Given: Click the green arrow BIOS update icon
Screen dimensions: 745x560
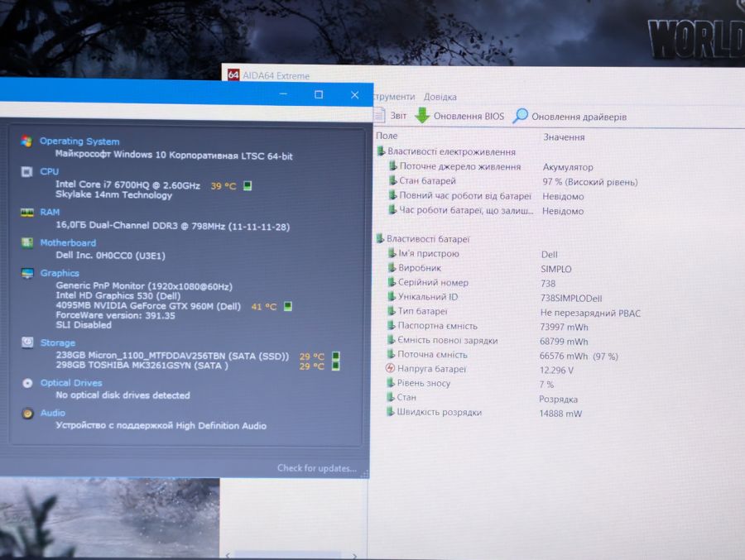Looking at the screenshot, I should click(422, 116).
